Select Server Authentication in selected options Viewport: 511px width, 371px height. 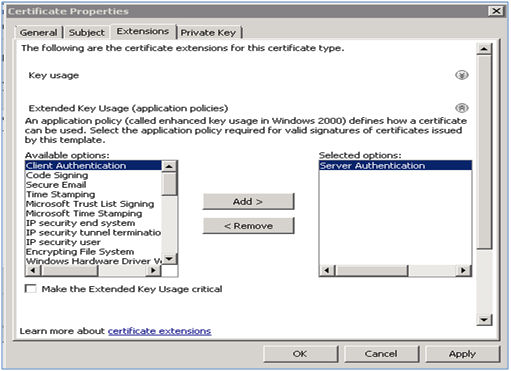(395, 166)
